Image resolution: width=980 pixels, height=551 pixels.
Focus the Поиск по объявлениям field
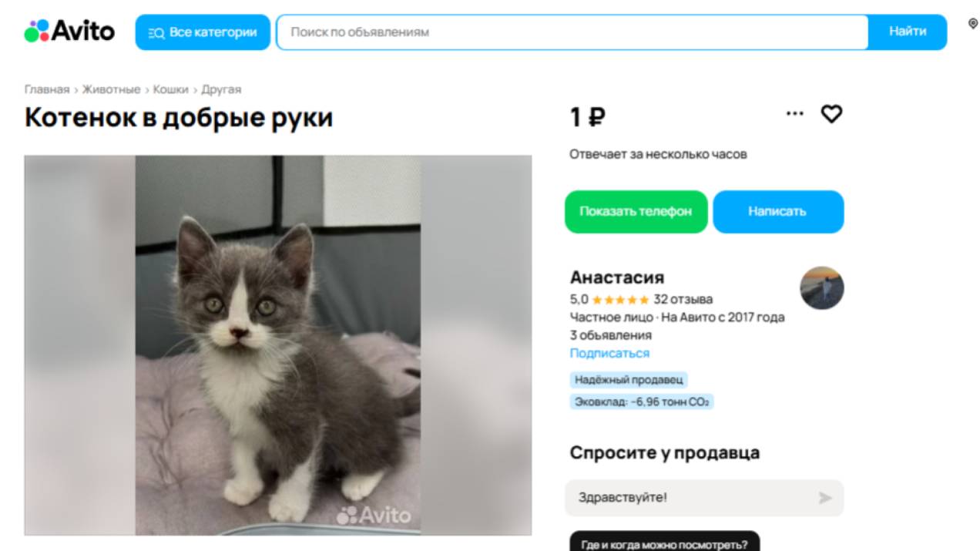coord(572,32)
